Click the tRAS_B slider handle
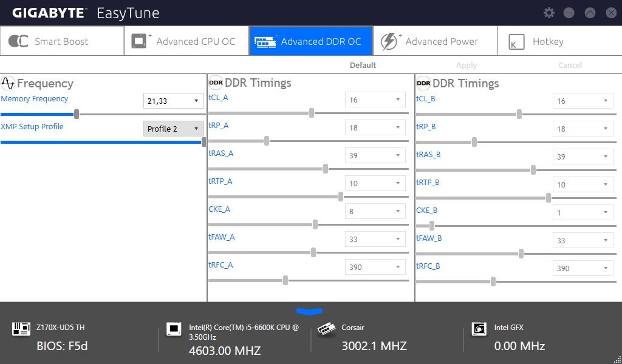 coord(533,170)
